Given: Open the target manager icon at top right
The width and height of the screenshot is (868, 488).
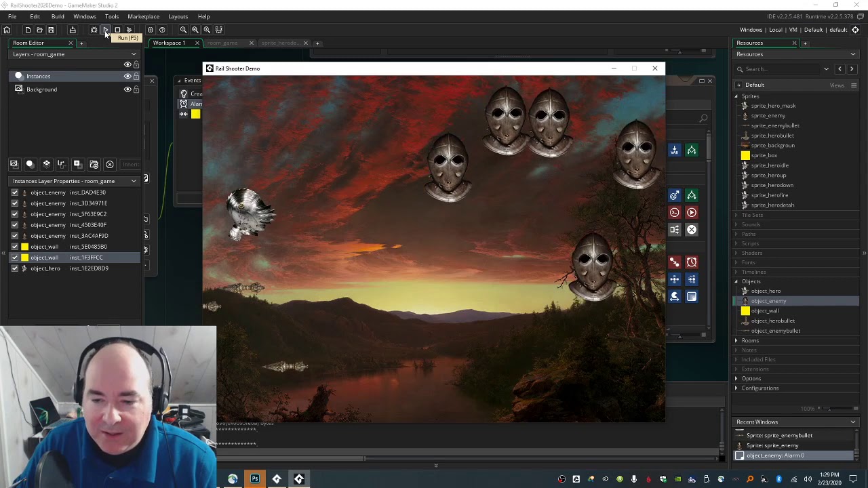Looking at the screenshot, I should tap(855, 30).
